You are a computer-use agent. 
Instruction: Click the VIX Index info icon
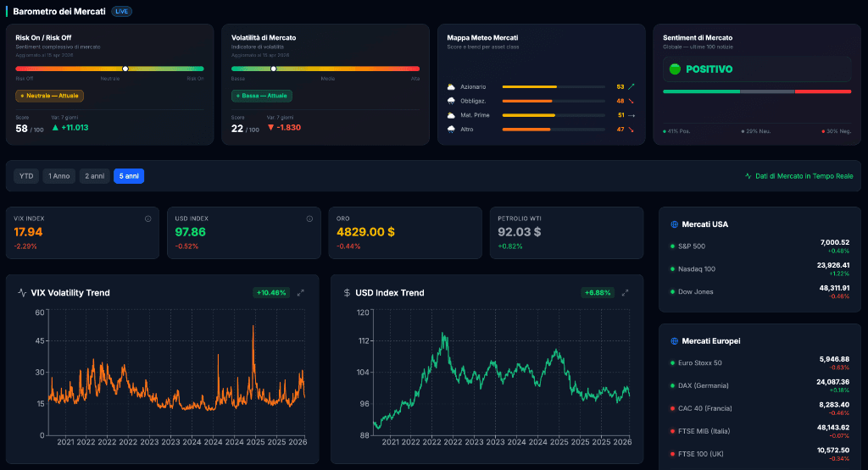[x=147, y=218]
